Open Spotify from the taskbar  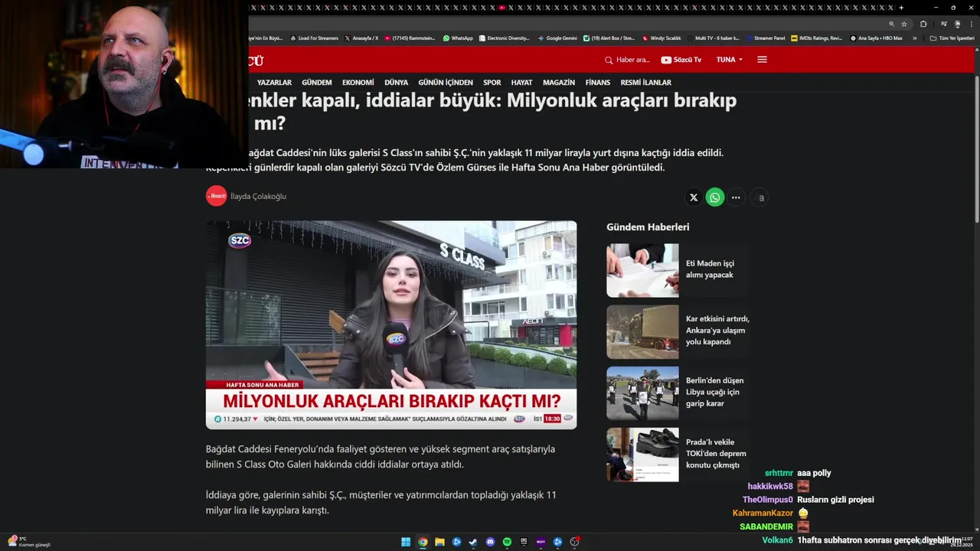(507, 542)
